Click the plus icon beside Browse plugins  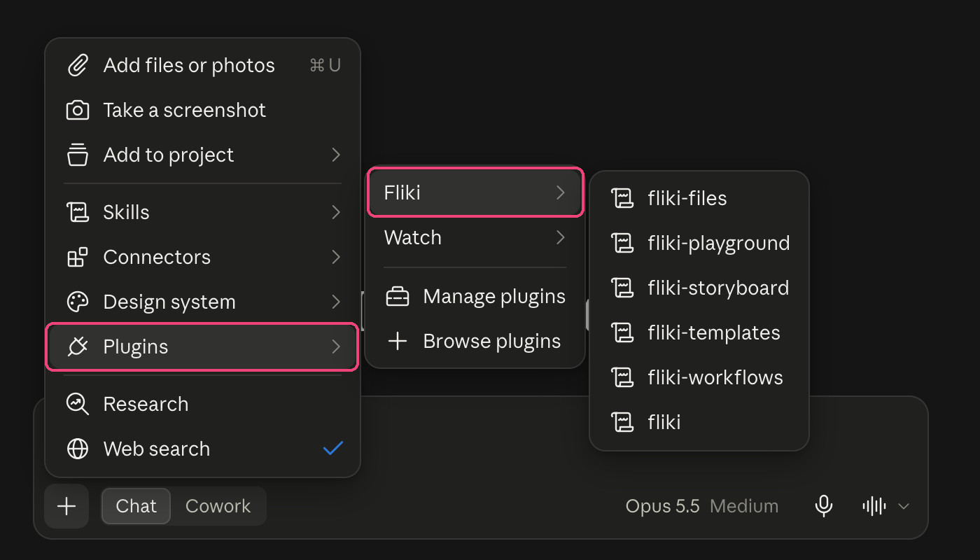click(398, 342)
